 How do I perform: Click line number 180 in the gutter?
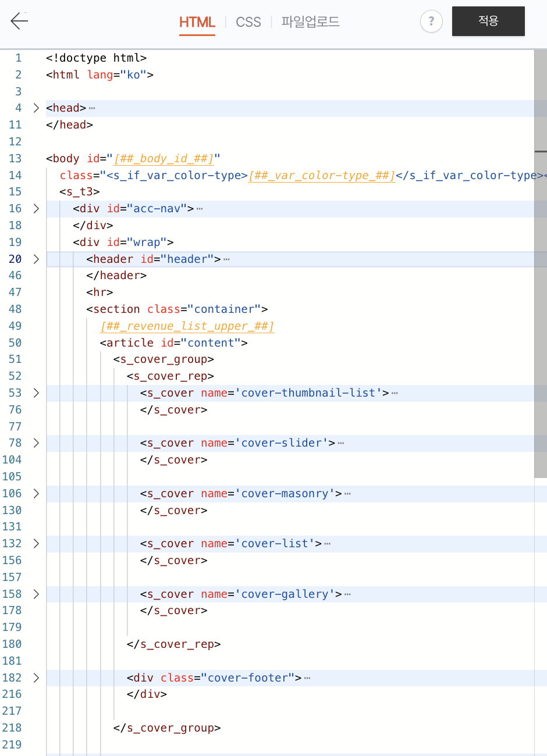(12, 644)
